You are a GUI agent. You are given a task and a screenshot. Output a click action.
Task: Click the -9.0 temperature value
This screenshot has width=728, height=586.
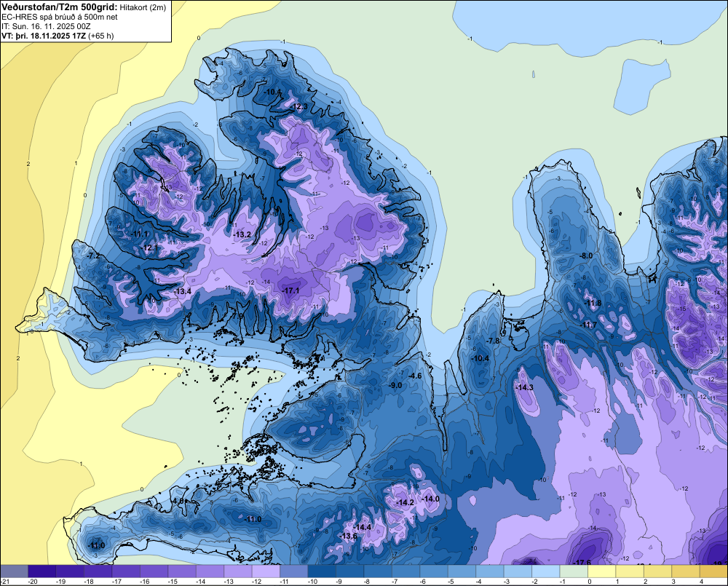[x=395, y=385]
